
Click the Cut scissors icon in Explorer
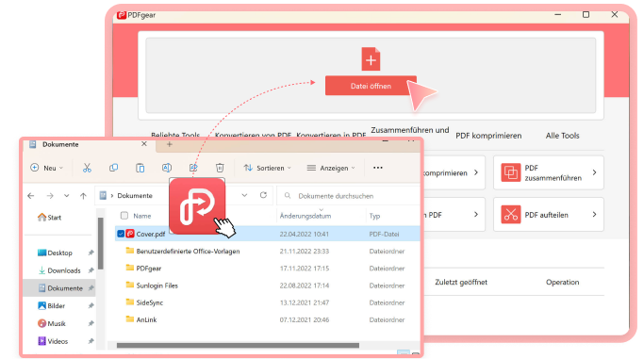87,168
